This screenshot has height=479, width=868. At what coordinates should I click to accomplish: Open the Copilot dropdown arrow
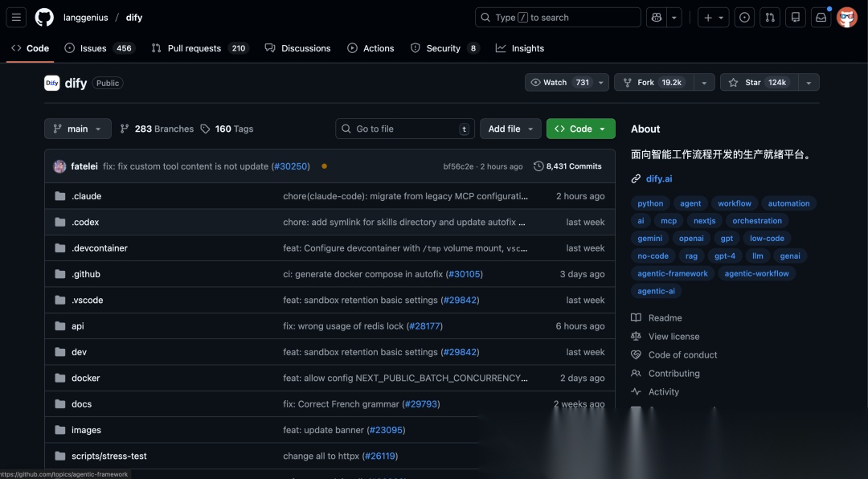pyautogui.click(x=674, y=17)
